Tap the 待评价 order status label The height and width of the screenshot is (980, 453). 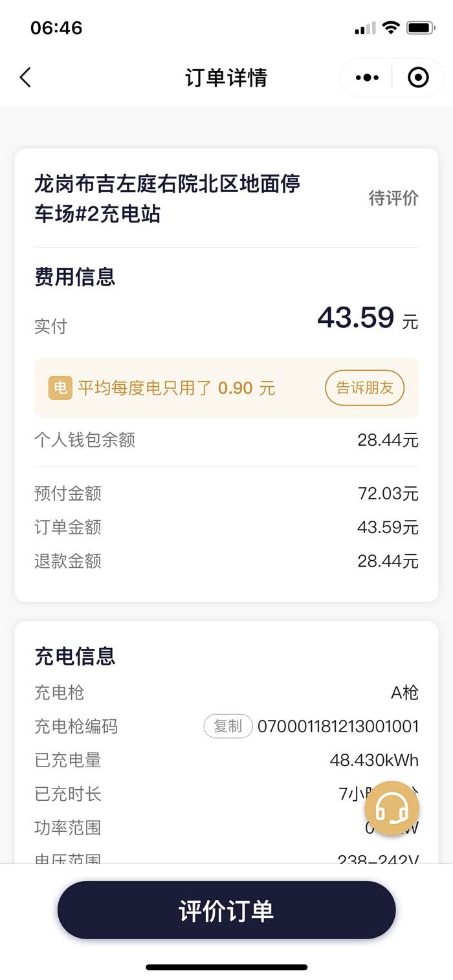click(393, 198)
